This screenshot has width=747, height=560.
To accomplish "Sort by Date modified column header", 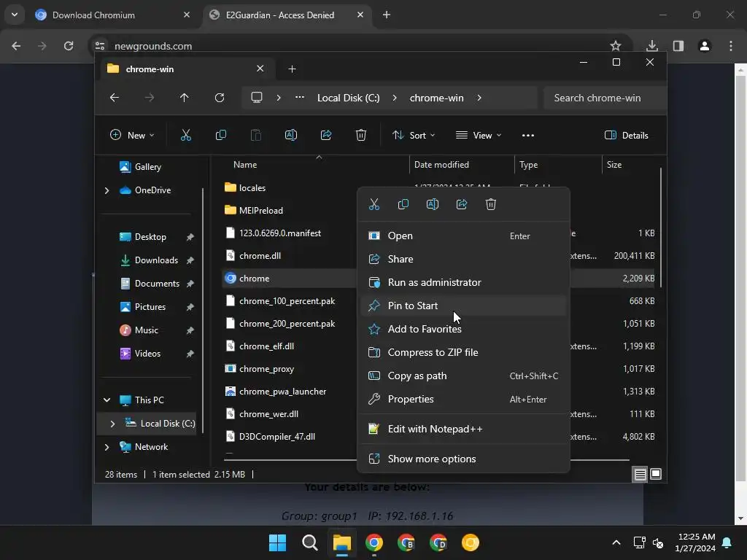I will click(x=441, y=165).
